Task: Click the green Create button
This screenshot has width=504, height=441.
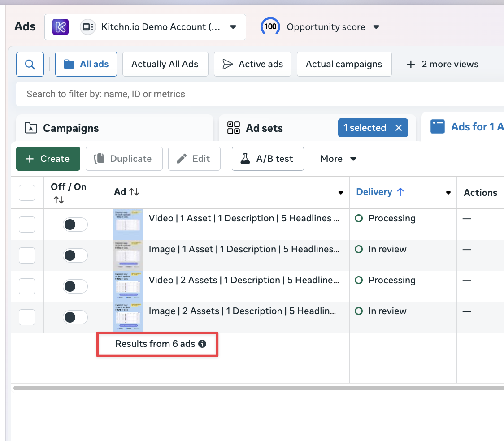Action: pos(48,159)
